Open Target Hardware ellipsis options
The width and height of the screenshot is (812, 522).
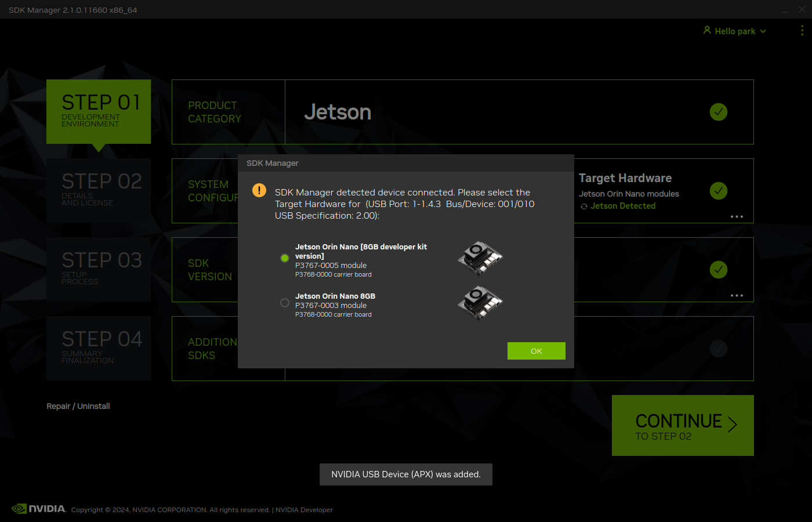737,216
